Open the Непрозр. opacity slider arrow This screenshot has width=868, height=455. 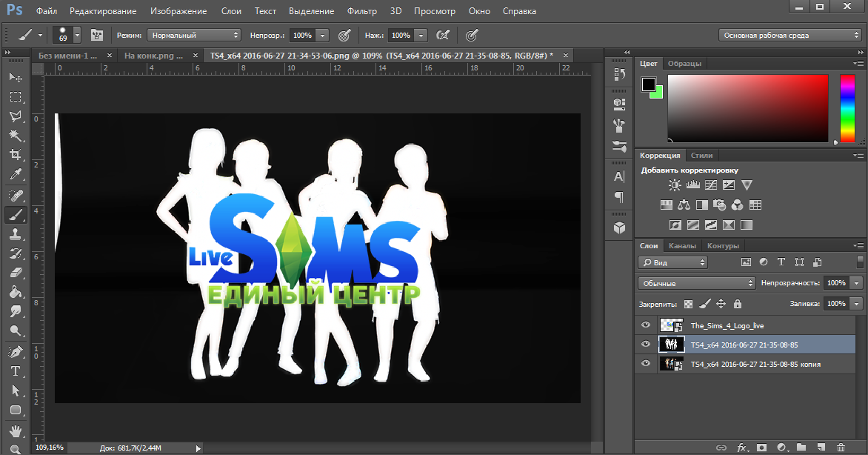pos(323,36)
